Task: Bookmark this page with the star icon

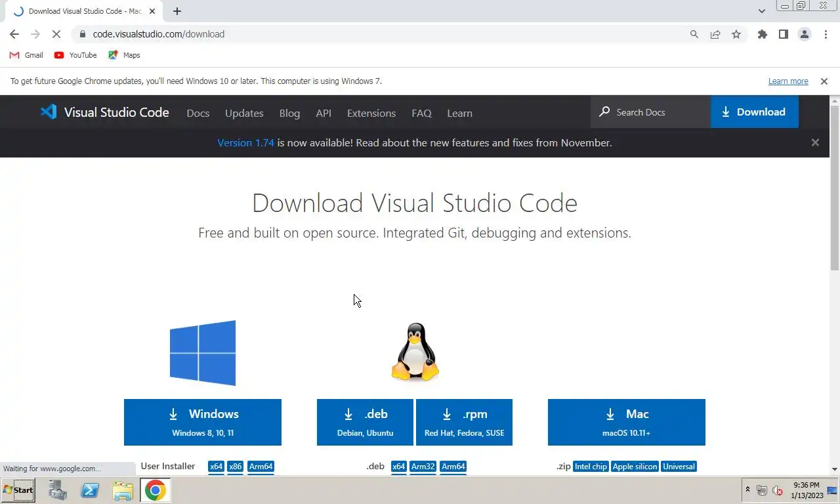Action: (736, 34)
